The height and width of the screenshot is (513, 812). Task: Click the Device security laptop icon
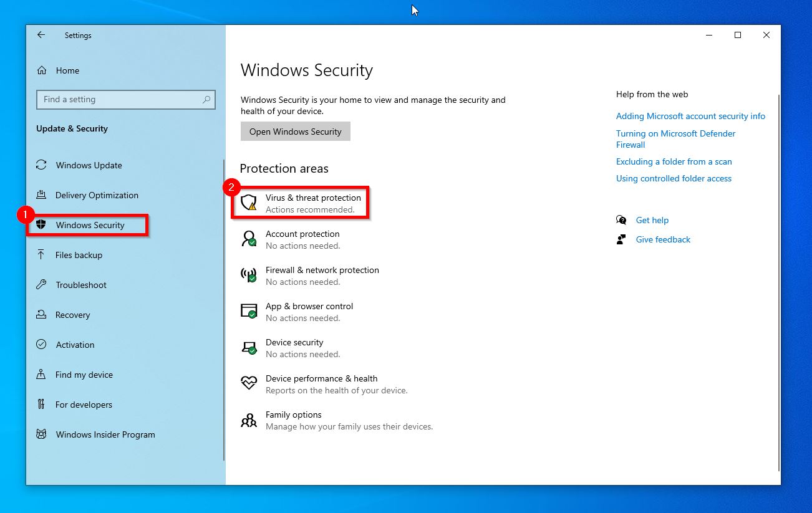pos(249,347)
